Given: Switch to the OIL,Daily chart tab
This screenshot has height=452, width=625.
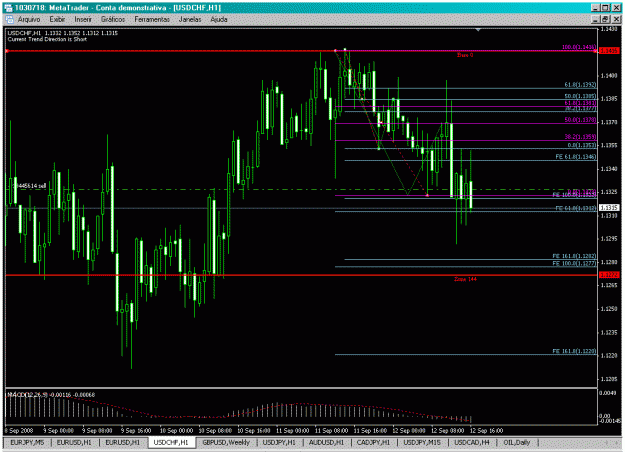Looking at the screenshot, I should coord(517,442).
